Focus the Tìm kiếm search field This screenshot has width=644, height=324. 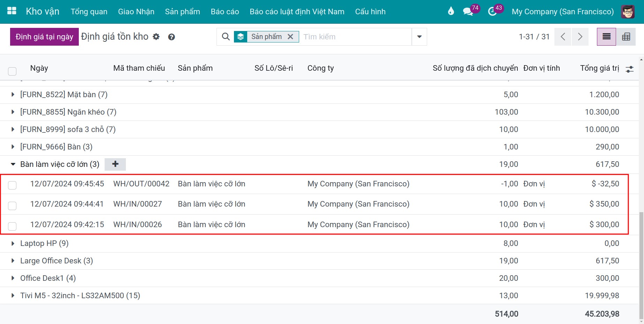tap(356, 37)
